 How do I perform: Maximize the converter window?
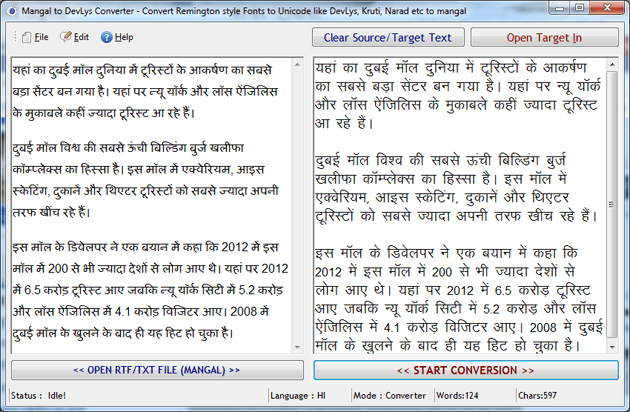click(x=579, y=8)
